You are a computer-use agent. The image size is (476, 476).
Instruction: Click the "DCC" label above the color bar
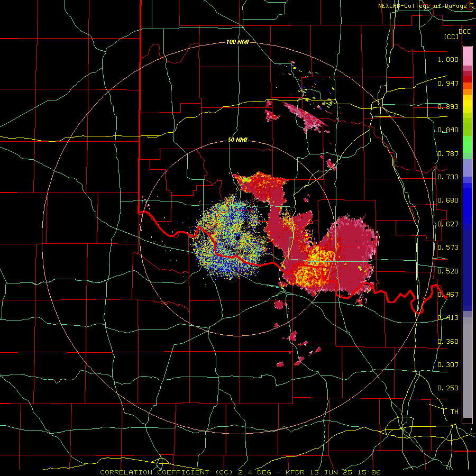(465, 32)
